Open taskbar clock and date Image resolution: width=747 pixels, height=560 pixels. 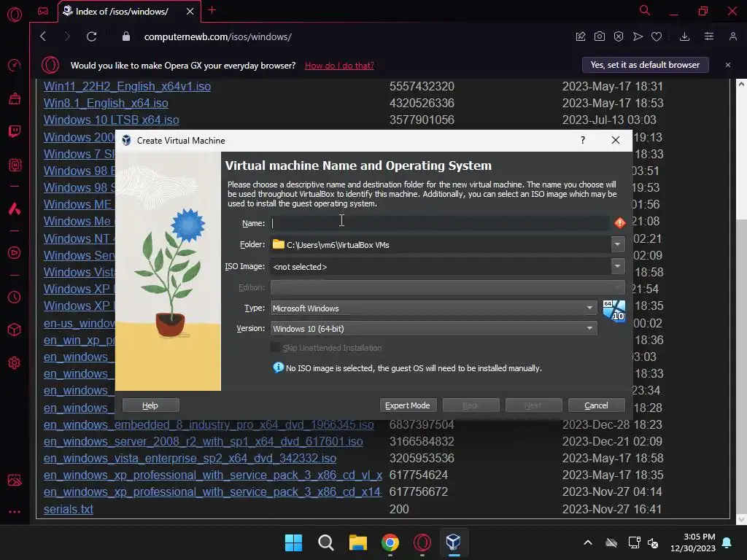693,542
